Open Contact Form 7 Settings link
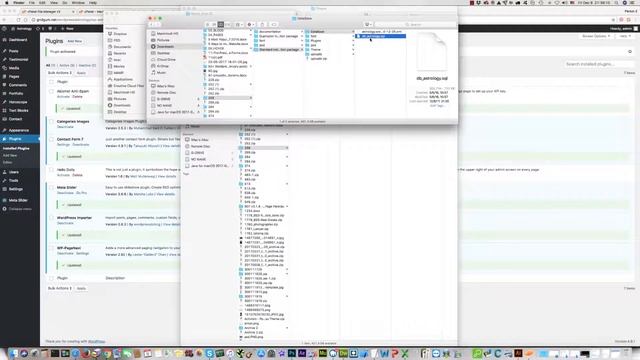Viewport: 640px width, 360px height. click(63, 145)
